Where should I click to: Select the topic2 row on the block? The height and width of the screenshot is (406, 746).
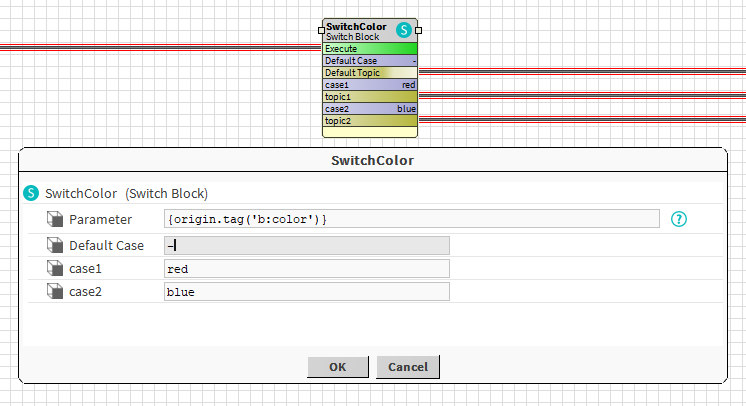point(370,121)
